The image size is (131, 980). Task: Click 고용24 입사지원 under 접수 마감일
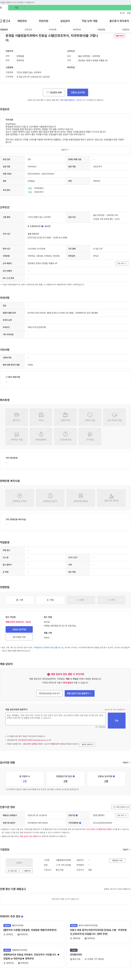pos(19,629)
